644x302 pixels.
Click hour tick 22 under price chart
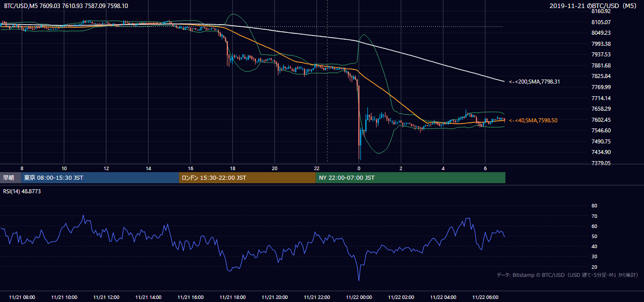tap(317, 168)
